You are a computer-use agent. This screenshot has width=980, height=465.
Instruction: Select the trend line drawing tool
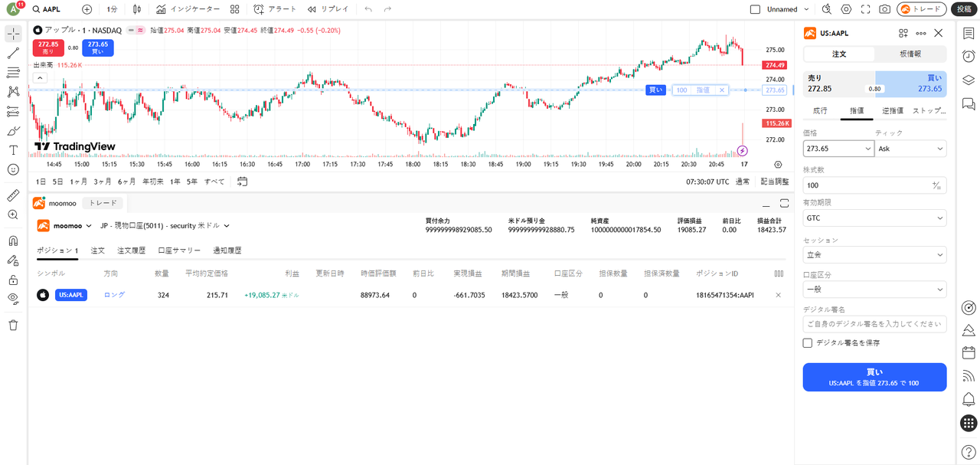point(13,54)
